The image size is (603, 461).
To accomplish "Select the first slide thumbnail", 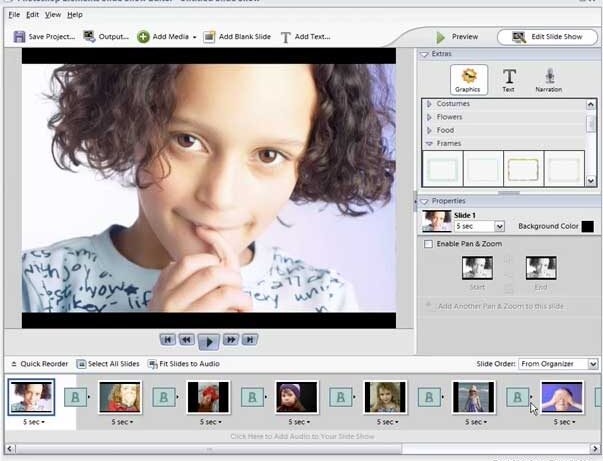I will tap(31, 397).
